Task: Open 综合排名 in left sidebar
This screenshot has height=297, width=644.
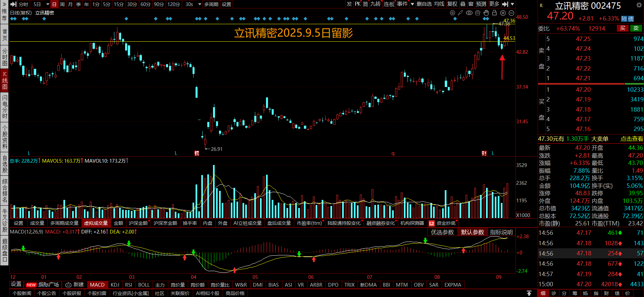Action: coord(5,190)
